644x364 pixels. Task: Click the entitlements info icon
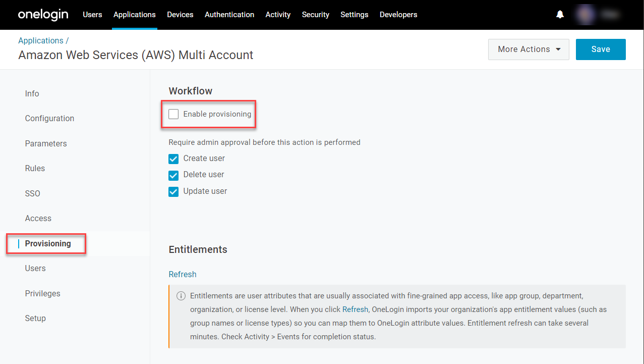pyautogui.click(x=181, y=296)
